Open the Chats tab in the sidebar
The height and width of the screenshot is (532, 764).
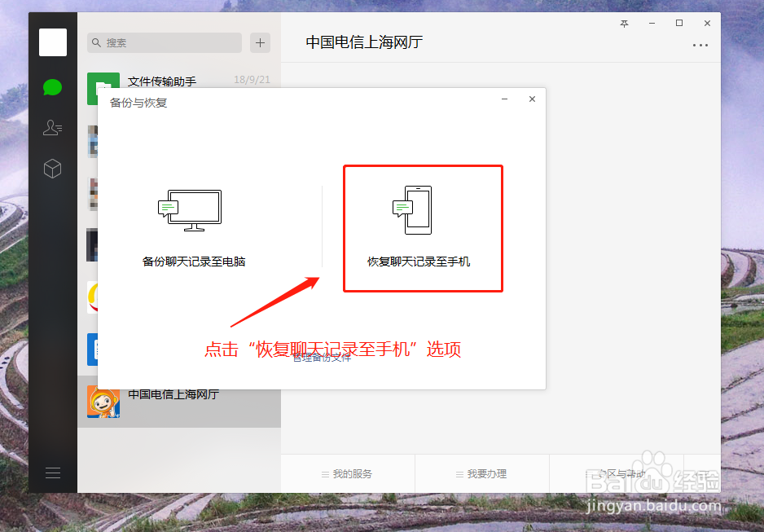(52, 88)
